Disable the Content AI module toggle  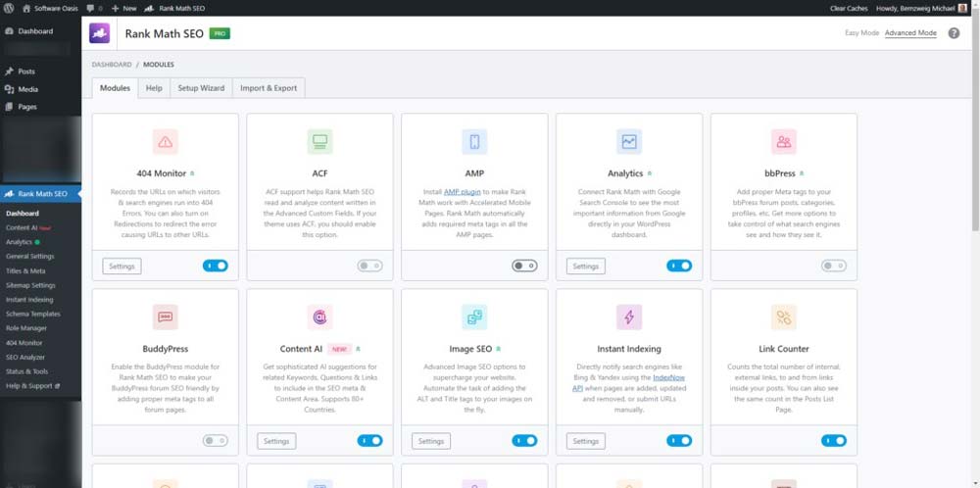click(x=370, y=441)
